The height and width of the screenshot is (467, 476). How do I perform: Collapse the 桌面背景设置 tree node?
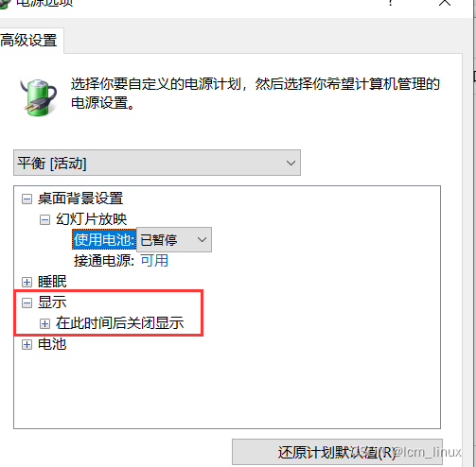coord(26,199)
